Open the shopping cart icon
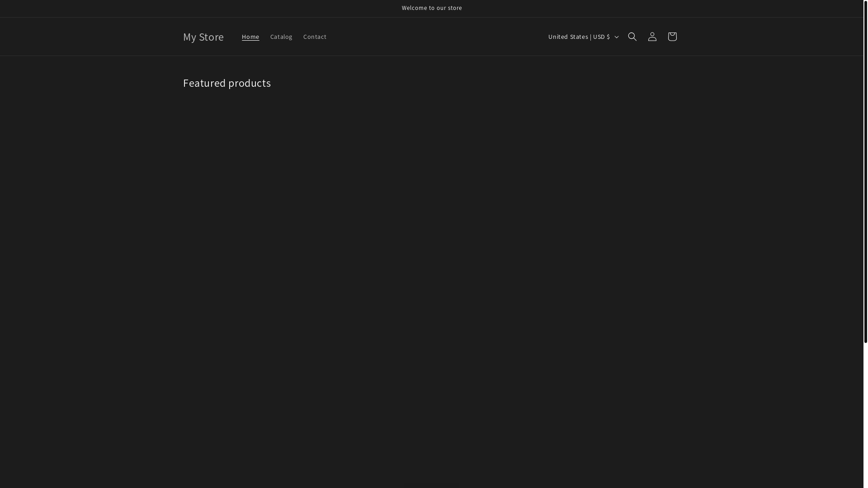The height and width of the screenshot is (488, 868). [672, 37]
